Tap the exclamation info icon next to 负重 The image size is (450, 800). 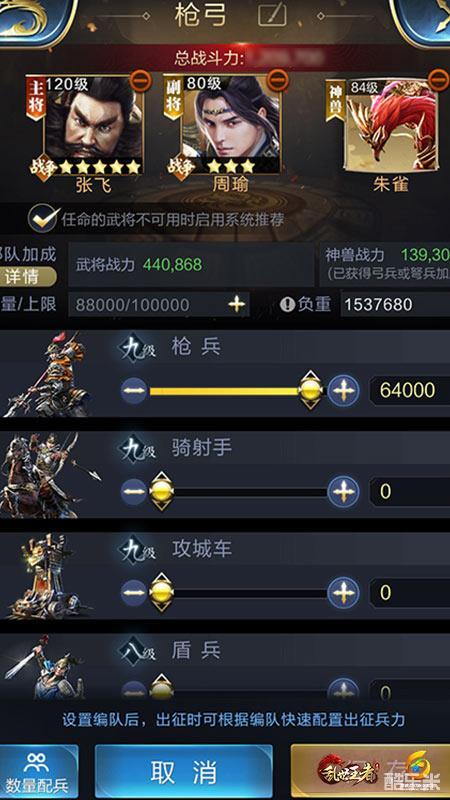coord(287,305)
